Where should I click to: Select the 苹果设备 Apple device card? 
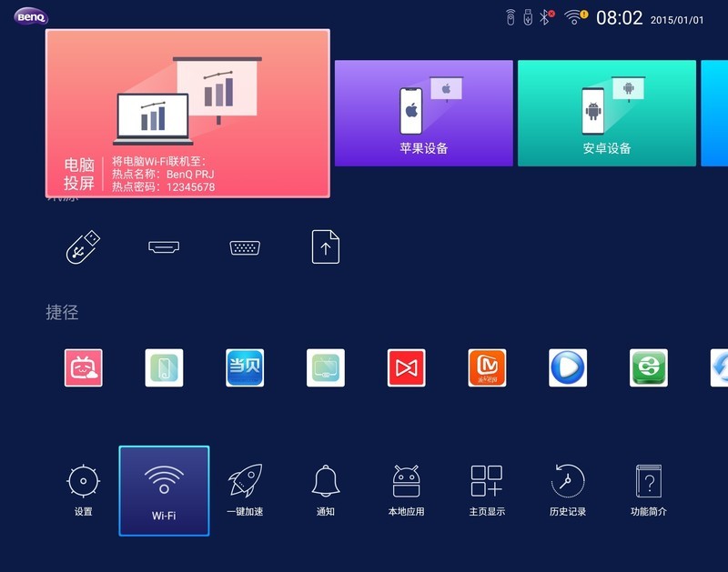(424, 111)
